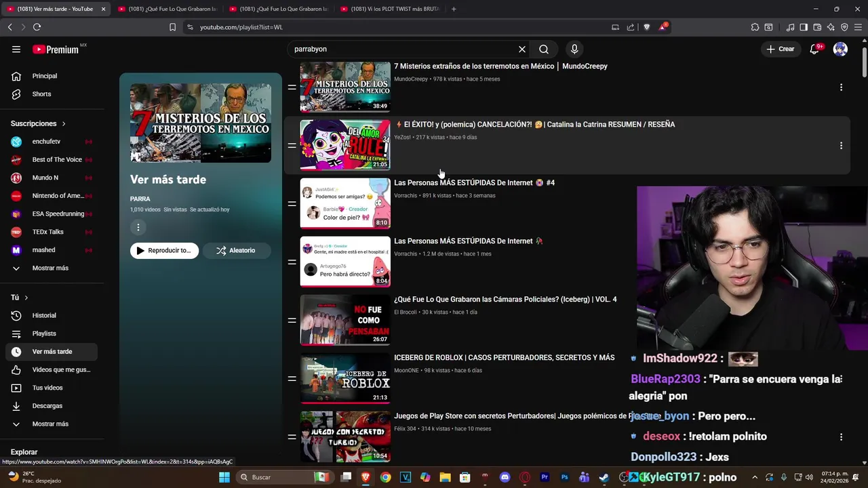Viewport: 868px width, 488px height.
Task: Expand Suscripciones section
Action: click(38, 123)
